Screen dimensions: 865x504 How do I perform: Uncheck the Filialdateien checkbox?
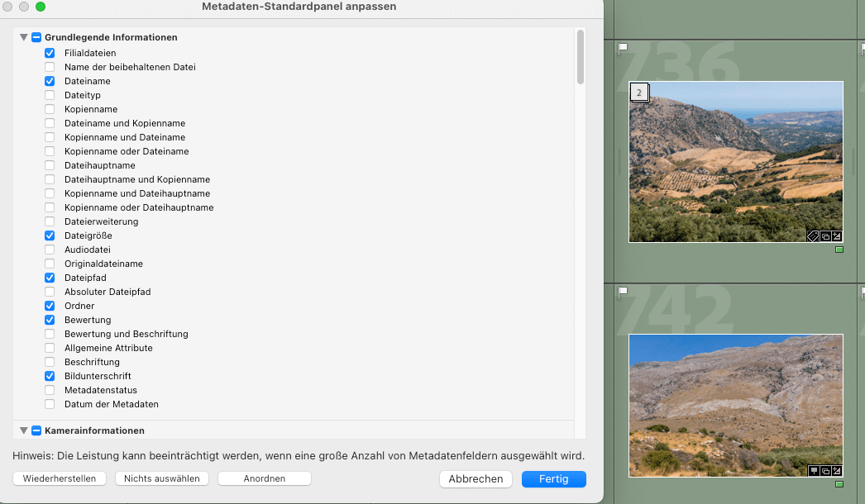pyautogui.click(x=50, y=53)
